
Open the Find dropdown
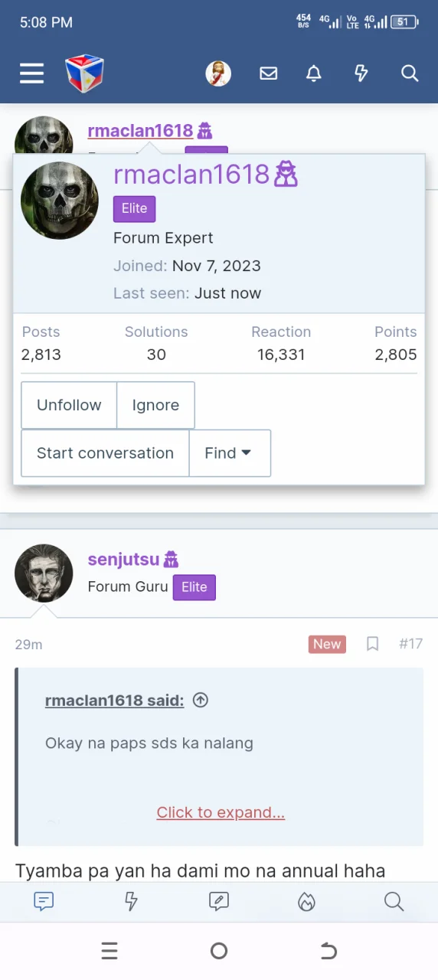point(230,453)
